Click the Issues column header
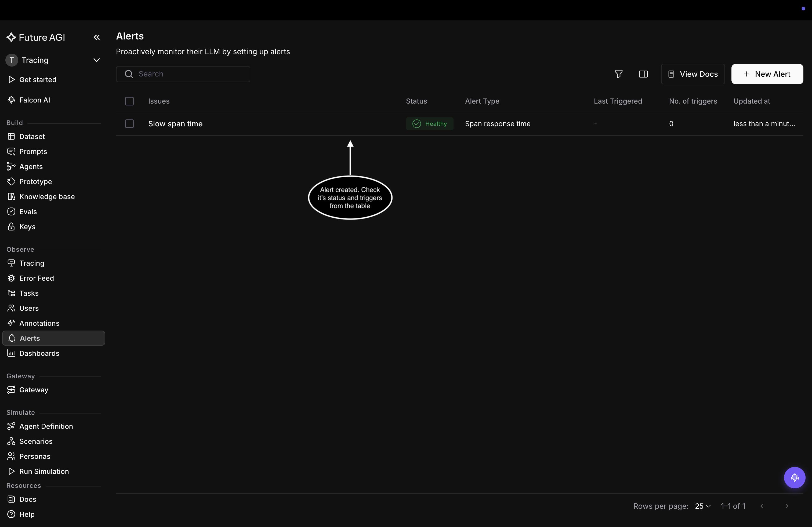 pyautogui.click(x=159, y=101)
